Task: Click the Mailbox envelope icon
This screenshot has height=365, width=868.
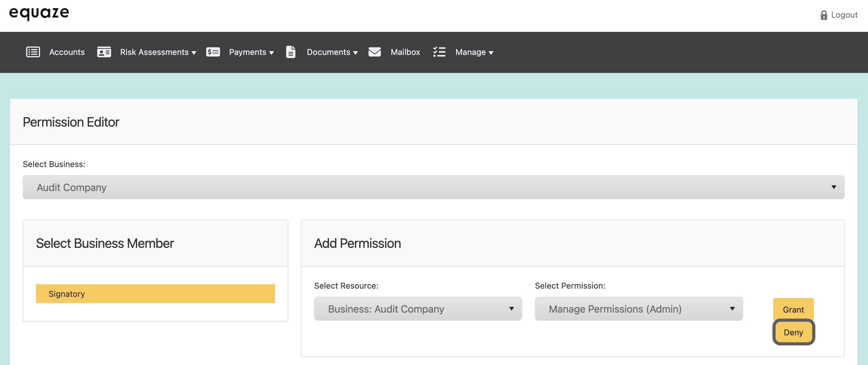Action: pos(374,52)
